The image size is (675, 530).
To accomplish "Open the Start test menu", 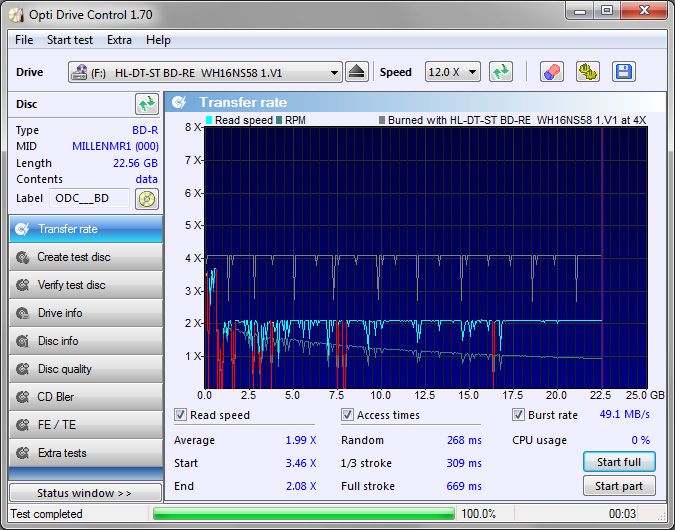I will [x=70, y=40].
